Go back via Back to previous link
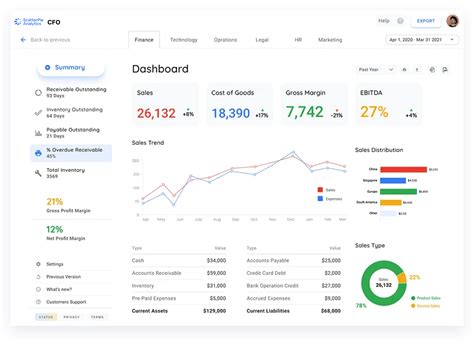This screenshot has height=362, width=474. click(50, 40)
